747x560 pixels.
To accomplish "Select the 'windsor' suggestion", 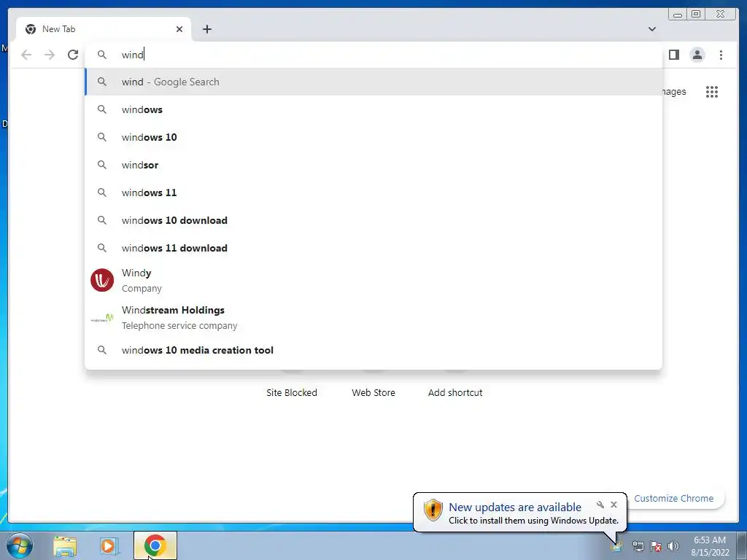I will (x=373, y=165).
